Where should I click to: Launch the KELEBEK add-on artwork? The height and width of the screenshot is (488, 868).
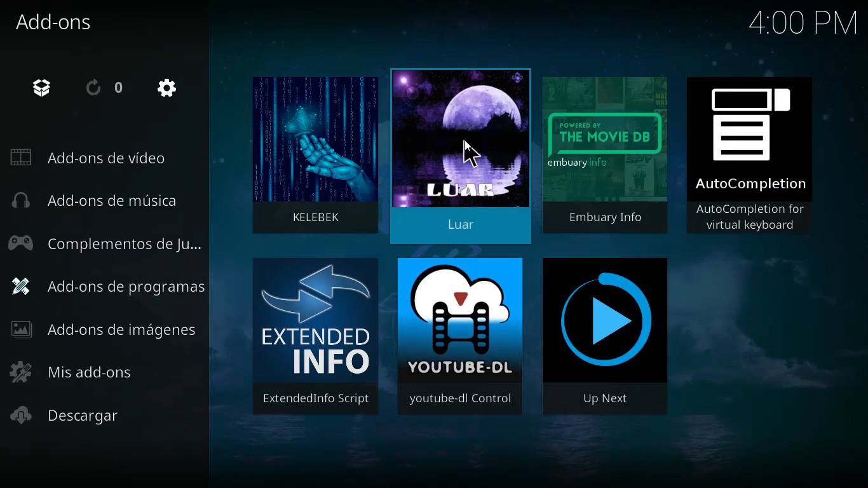point(315,139)
